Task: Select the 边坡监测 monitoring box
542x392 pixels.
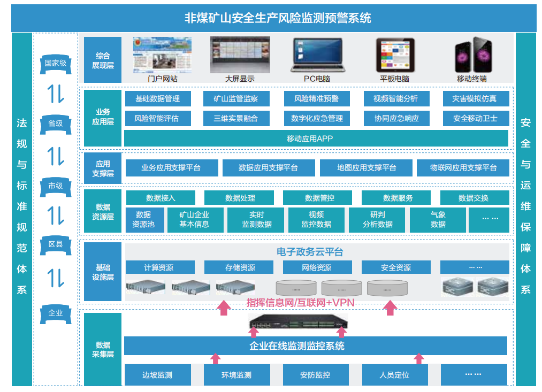Action: 157,375
